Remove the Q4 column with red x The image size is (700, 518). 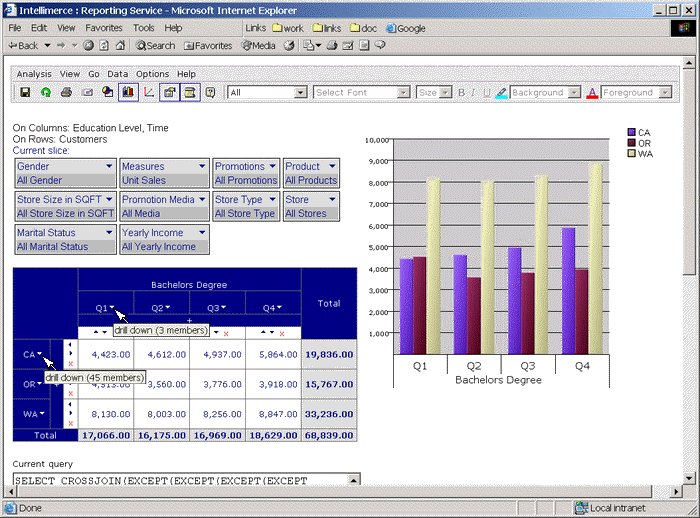pyautogui.click(x=282, y=334)
